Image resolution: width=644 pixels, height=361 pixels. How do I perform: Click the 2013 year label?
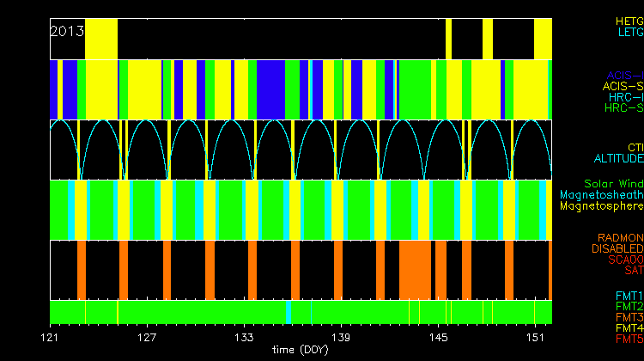[x=67, y=31]
